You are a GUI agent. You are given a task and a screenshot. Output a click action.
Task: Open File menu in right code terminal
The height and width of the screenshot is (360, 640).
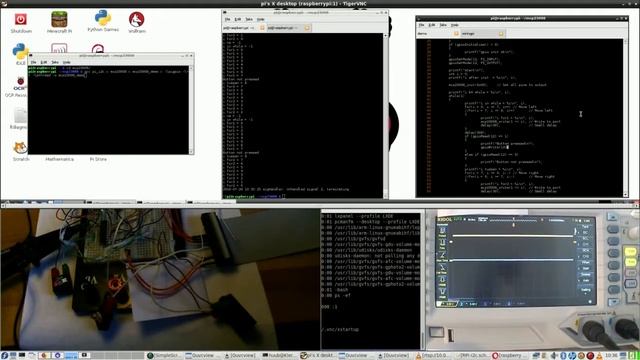[x=421, y=25]
